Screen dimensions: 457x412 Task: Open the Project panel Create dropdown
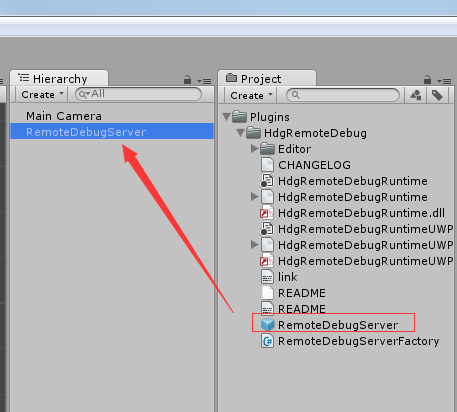click(x=251, y=96)
